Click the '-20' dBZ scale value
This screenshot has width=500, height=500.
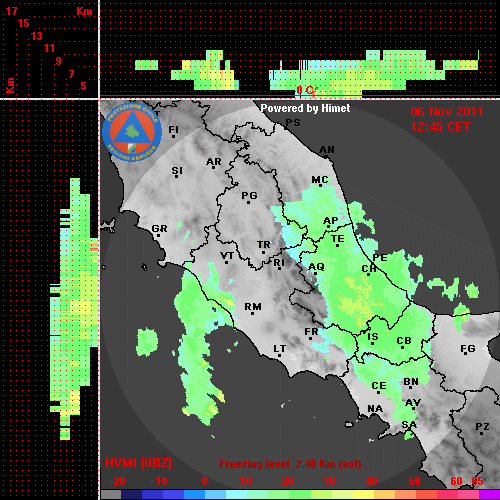tap(117, 481)
